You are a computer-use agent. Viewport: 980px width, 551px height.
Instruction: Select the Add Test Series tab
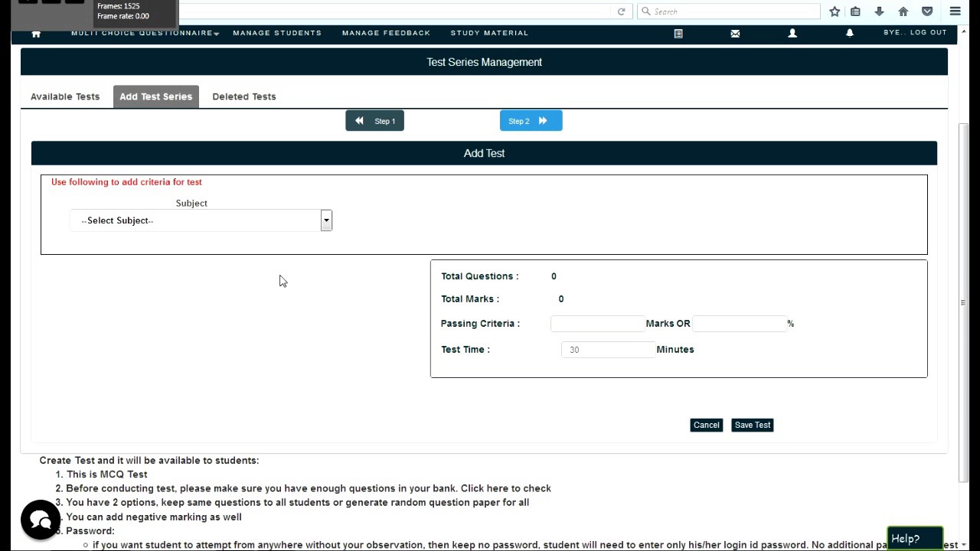coord(156,96)
